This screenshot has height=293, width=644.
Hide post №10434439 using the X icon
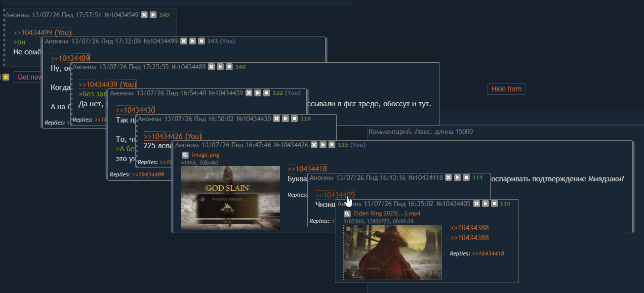point(249,93)
